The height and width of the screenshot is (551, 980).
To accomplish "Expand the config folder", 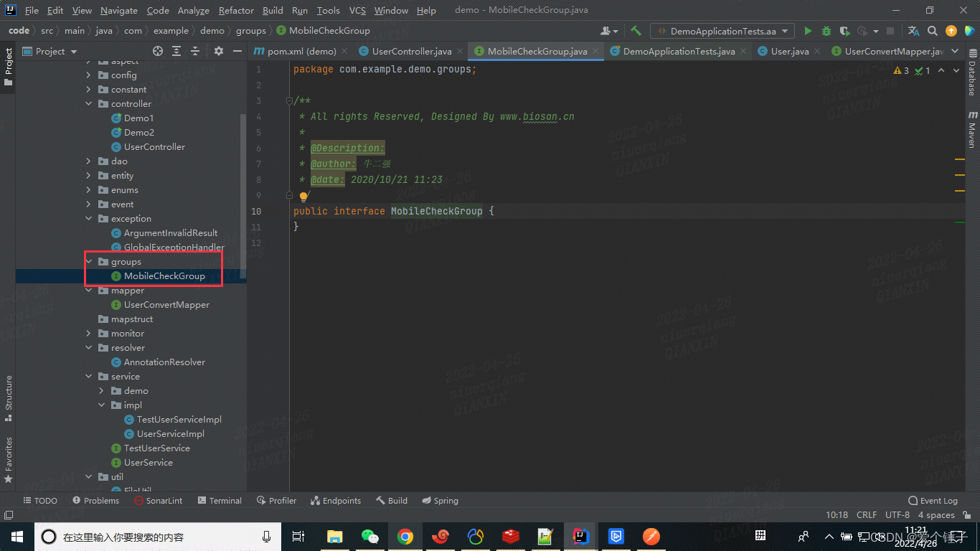I will [x=88, y=75].
